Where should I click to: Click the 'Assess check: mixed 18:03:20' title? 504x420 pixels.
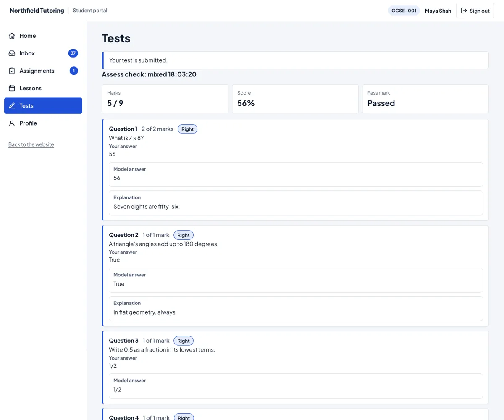[149, 74]
